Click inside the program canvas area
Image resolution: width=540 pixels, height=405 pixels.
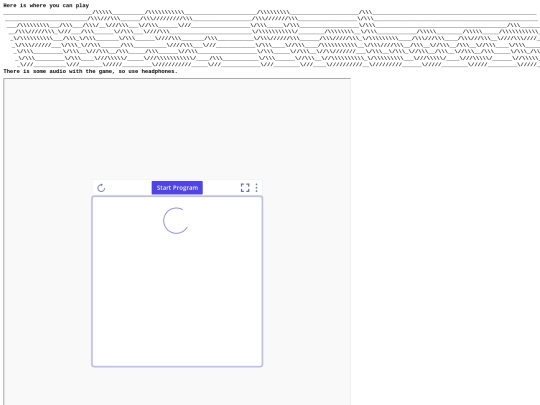pos(177,281)
